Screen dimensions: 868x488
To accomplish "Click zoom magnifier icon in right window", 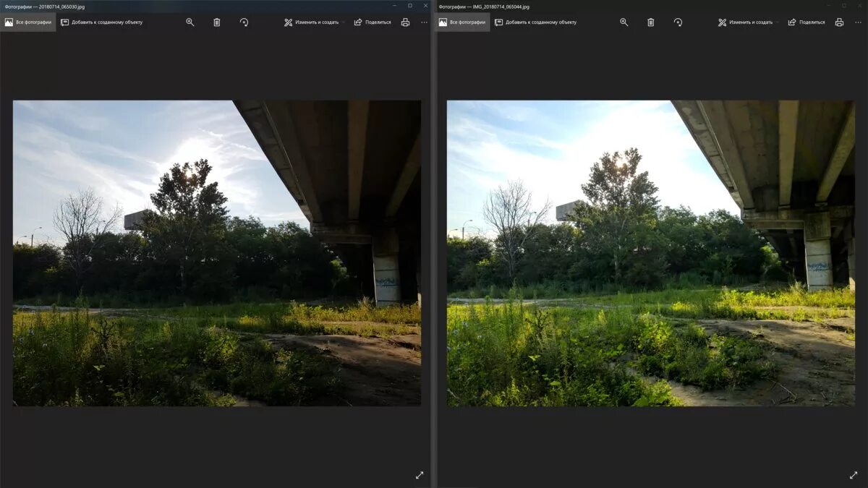I will (x=624, y=22).
